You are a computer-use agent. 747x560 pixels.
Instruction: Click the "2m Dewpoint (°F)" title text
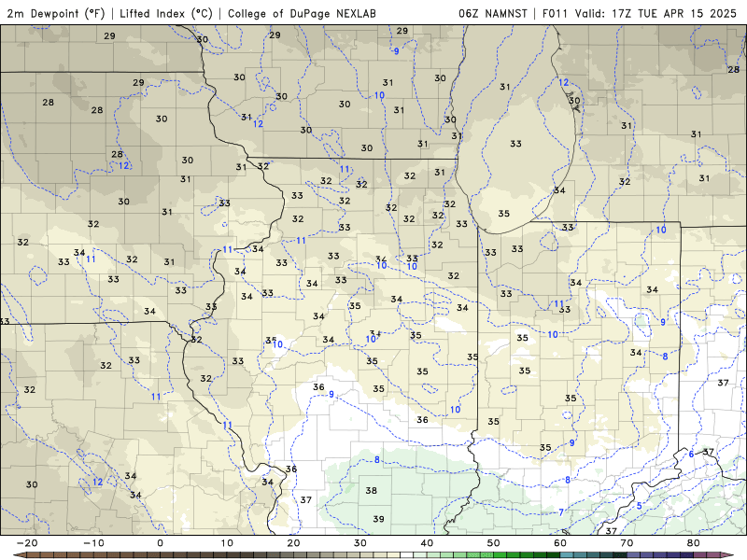pyautogui.click(x=55, y=13)
